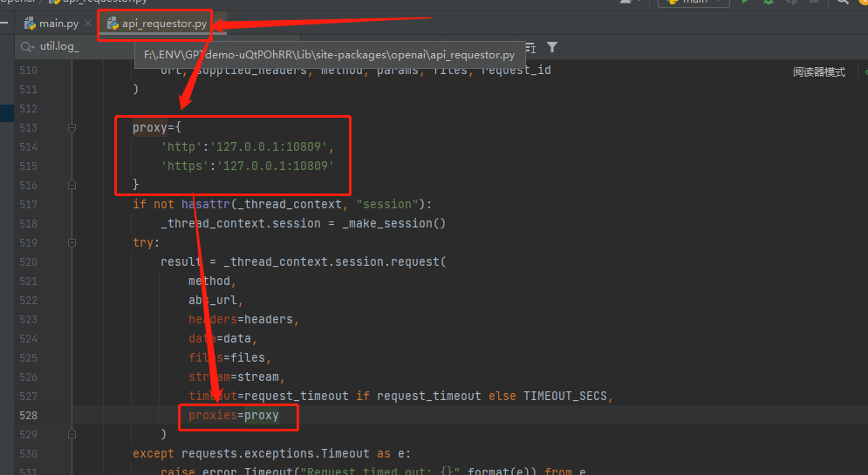The height and width of the screenshot is (475, 868).
Task: Click fold end marker at line 516
Action: [x=72, y=185]
